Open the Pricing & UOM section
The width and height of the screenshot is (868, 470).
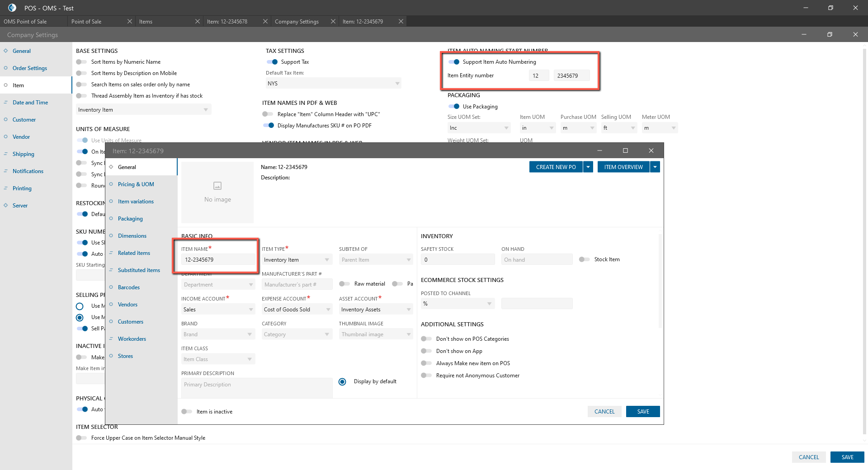pos(136,184)
